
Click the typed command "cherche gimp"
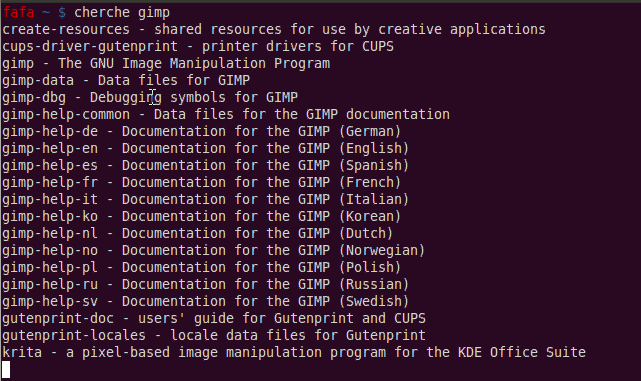(x=122, y=13)
